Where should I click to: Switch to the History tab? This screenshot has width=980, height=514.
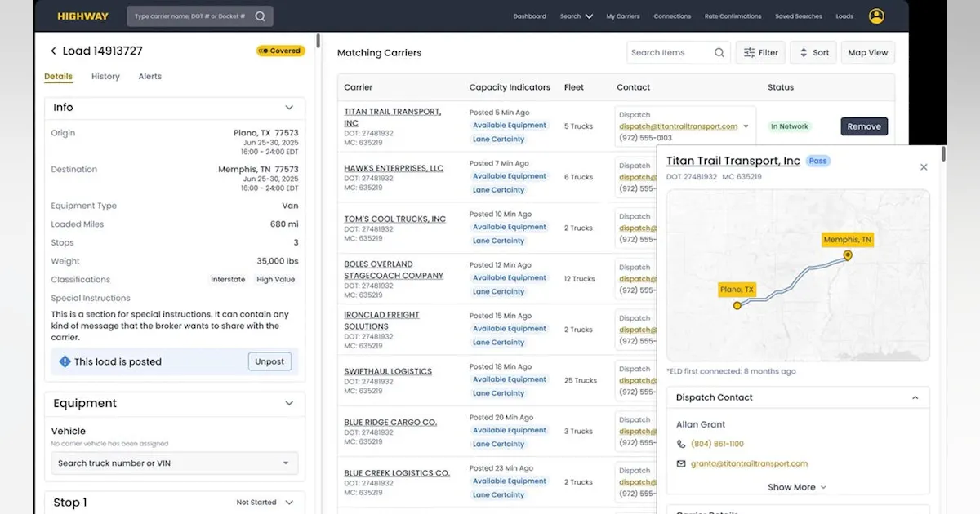coord(105,77)
